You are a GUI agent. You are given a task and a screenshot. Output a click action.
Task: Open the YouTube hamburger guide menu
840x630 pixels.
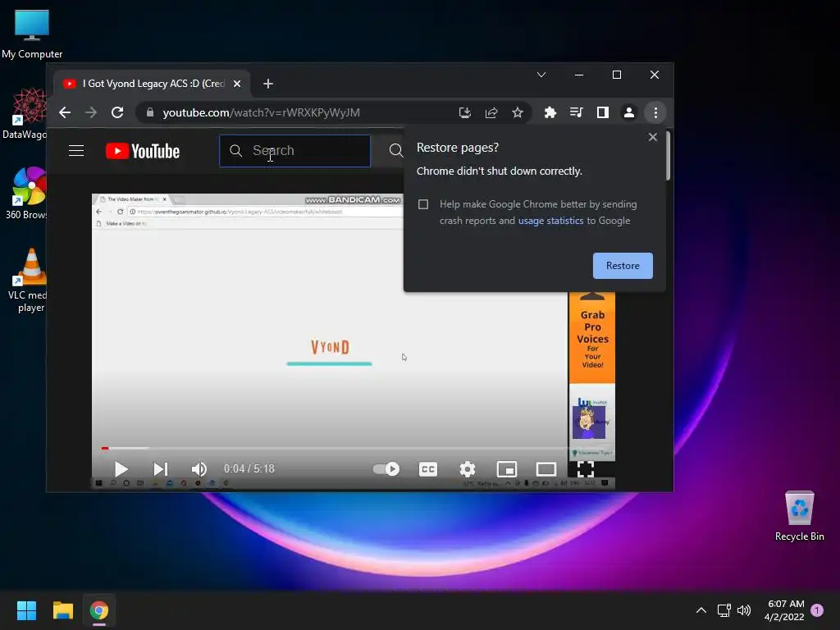tap(76, 151)
